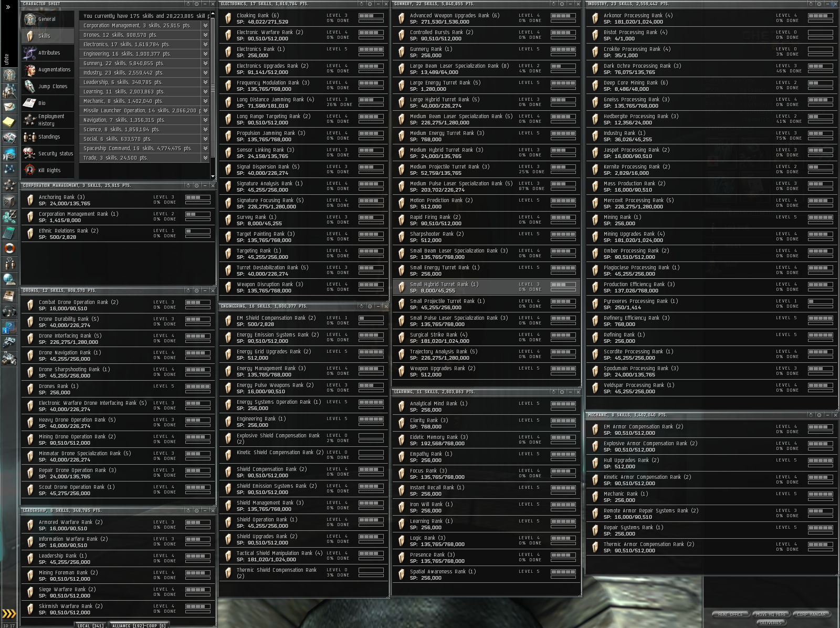This screenshot has height=628, width=840.
Task: Open the yellow notepad sidebar icon
Action: click(x=9, y=122)
